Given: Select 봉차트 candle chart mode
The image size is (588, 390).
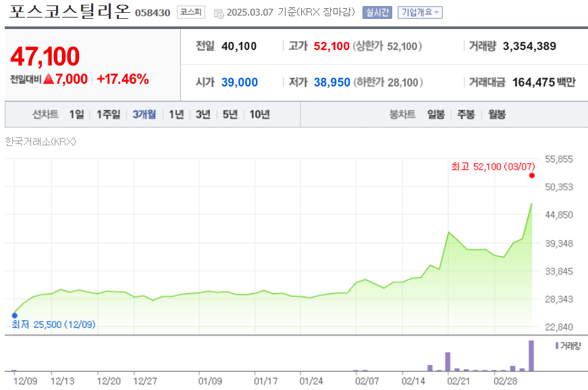Looking at the screenshot, I should [401, 114].
